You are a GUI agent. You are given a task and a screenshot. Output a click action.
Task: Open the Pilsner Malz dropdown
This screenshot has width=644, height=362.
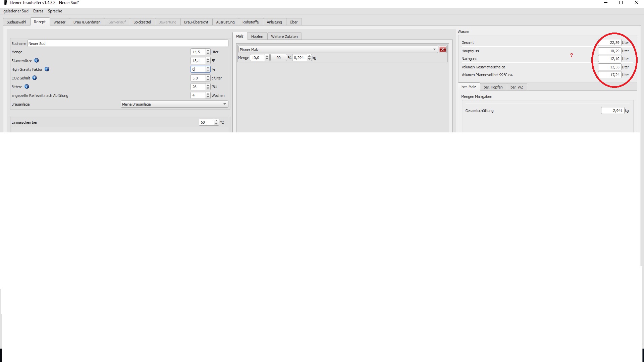coord(434,50)
